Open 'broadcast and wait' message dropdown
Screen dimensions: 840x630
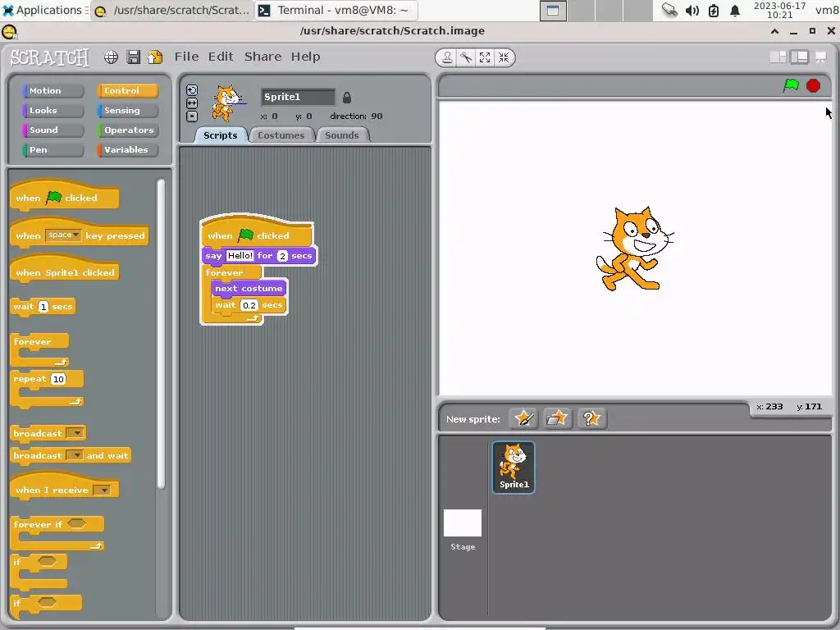point(76,455)
